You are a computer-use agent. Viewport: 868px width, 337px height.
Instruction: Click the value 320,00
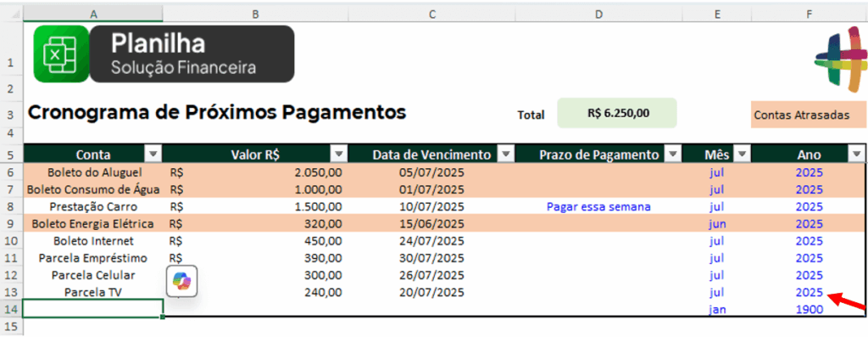click(323, 224)
